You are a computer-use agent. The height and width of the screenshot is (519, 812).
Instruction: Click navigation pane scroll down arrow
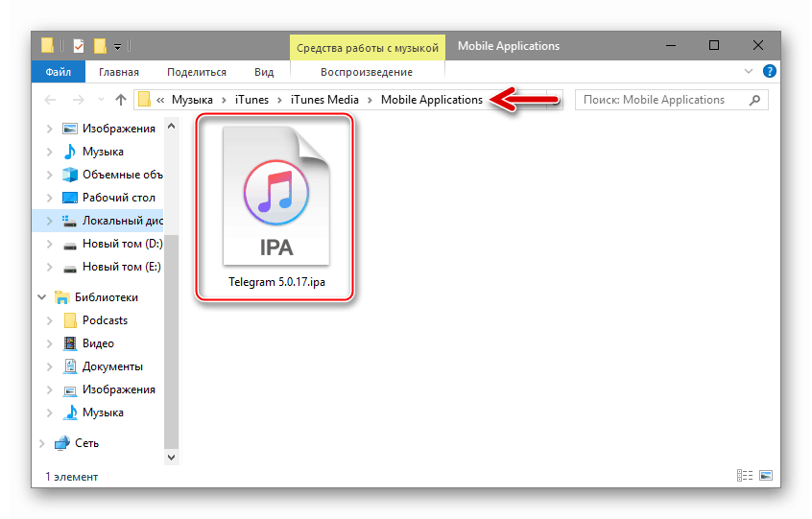click(x=172, y=458)
